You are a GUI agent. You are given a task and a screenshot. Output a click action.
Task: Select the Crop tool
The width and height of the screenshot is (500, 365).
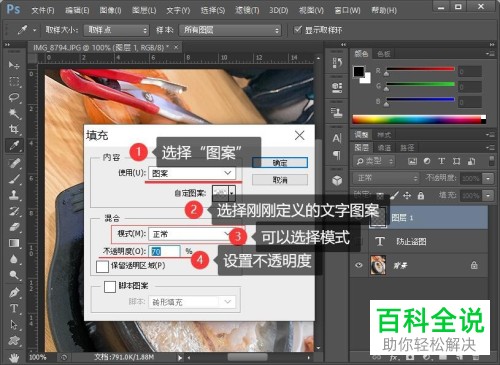14,129
